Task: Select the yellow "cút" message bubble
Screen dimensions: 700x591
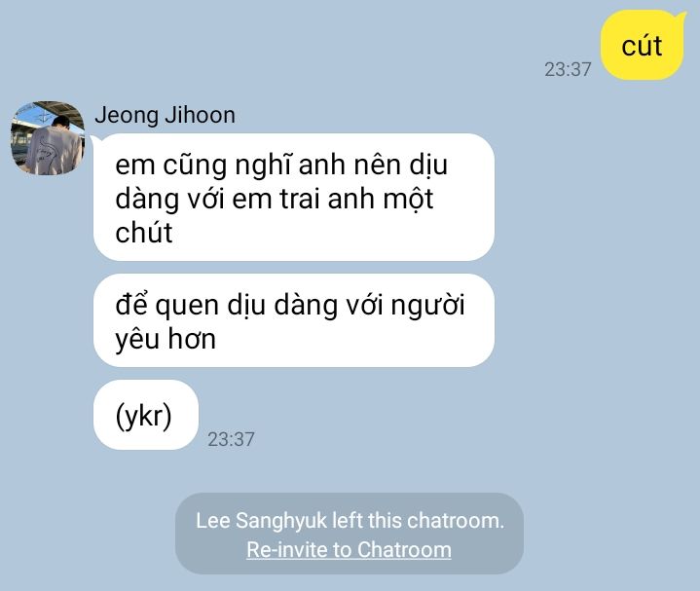Action: (643, 46)
